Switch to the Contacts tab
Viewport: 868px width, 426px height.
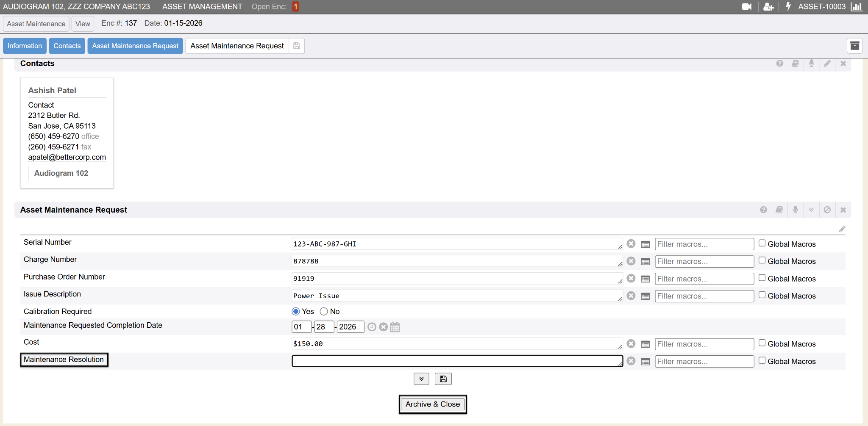click(x=67, y=46)
